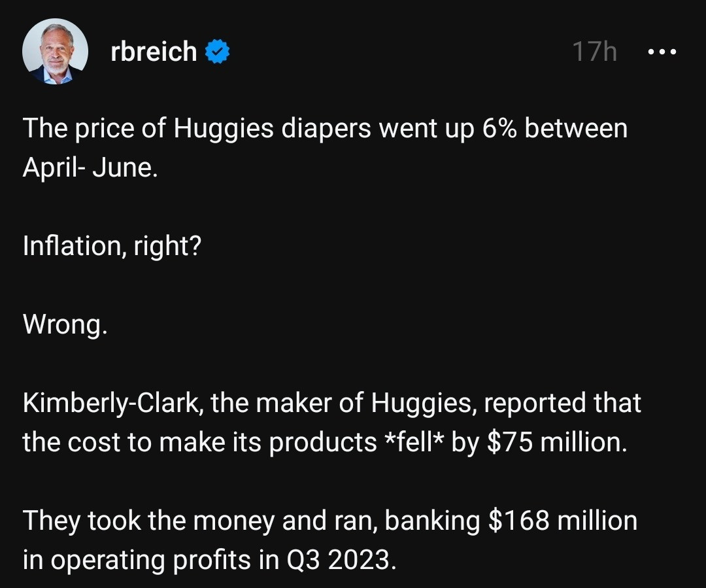Click the rbreich username
The image size is (706, 588).
click(x=154, y=52)
